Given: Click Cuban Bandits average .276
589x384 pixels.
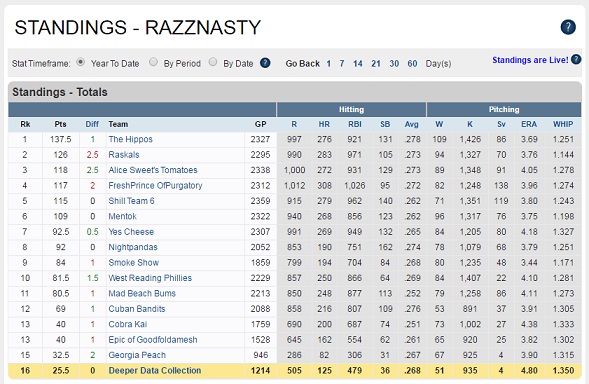Looking at the screenshot, I should pos(412,309).
